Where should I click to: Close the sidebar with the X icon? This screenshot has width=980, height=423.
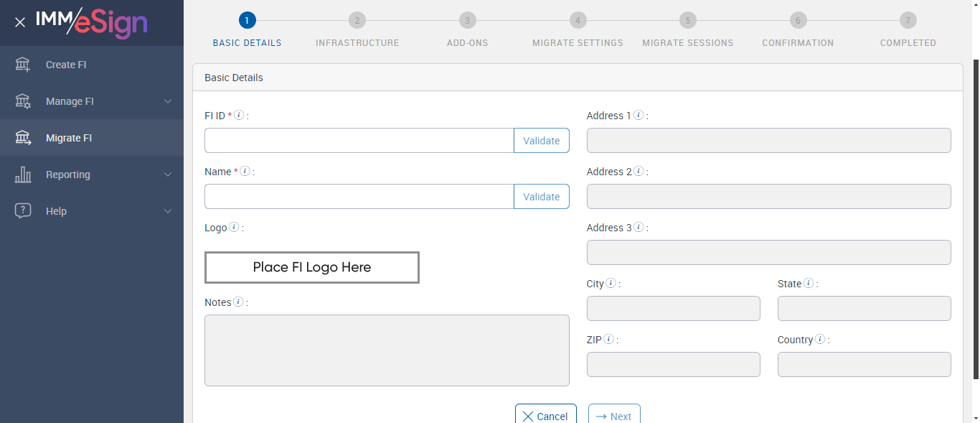20,22
